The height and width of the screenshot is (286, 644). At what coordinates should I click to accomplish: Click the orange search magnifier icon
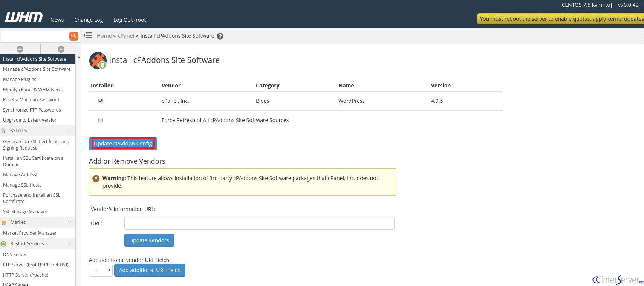click(74, 36)
